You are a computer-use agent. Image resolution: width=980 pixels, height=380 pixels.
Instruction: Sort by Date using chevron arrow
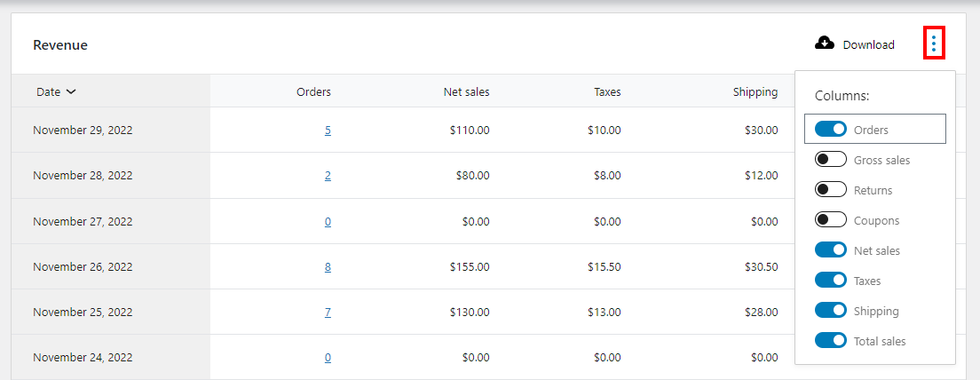coord(71,91)
